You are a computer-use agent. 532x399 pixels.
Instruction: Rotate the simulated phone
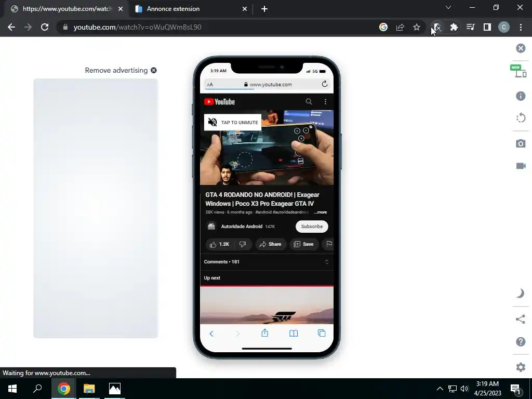click(x=521, y=118)
